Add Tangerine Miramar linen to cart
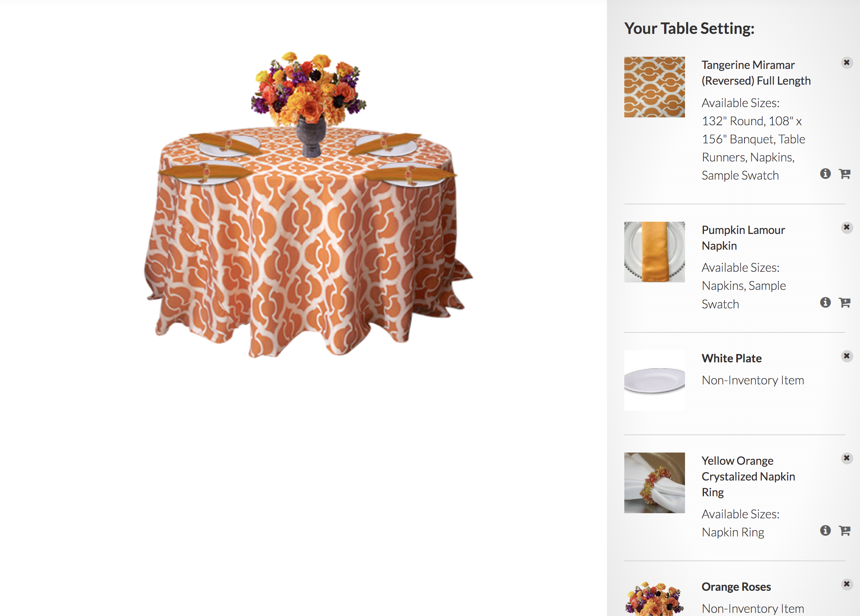The height and width of the screenshot is (616, 860). [845, 174]
